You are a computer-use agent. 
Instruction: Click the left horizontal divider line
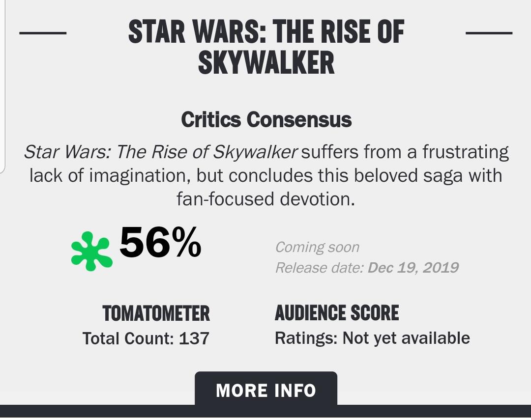pyautogui.click(x=43, y=33)
